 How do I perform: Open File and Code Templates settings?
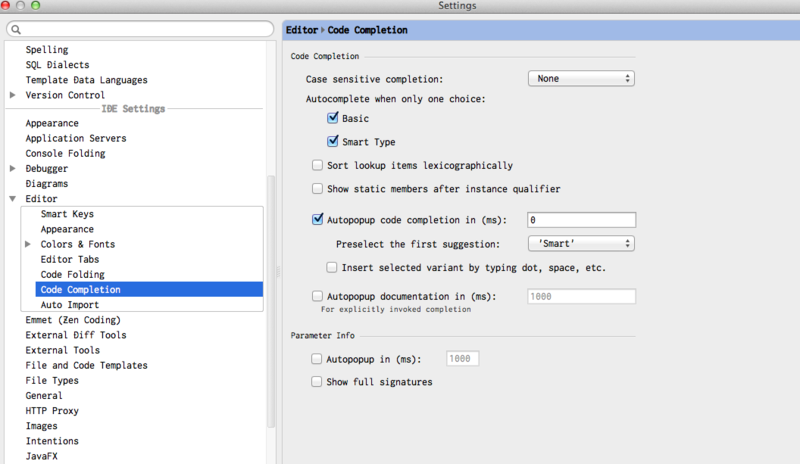(x=87, y=365)
